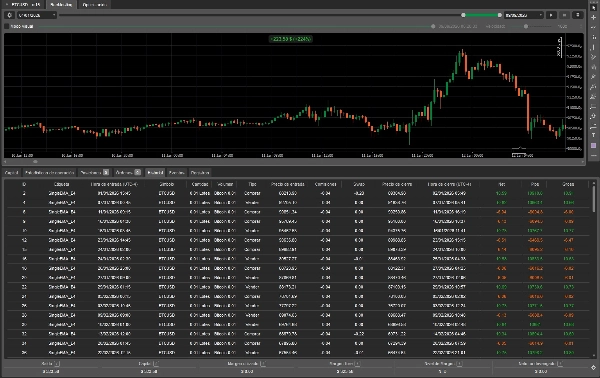
Task: Select the vertical line drawing tool
Action: pyautogui.click(x=593, y=47)
